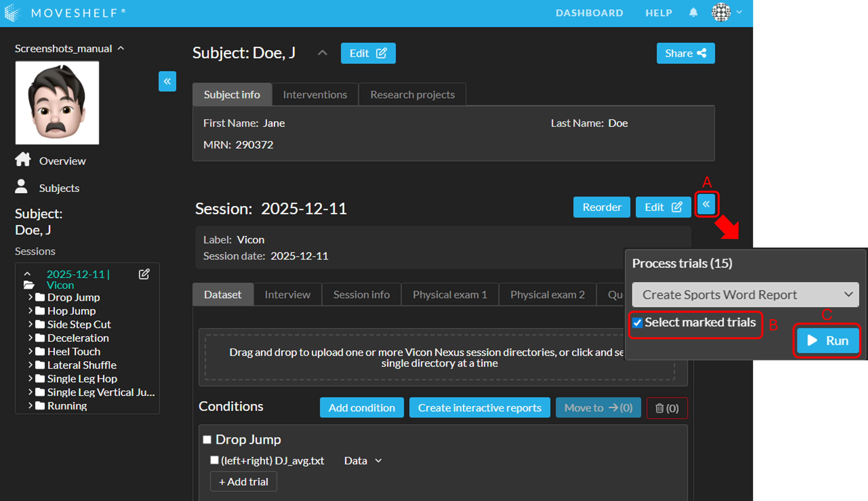
Task: Click edit icon next to 2025-12-11 session
Action: (x=144, y=274)
